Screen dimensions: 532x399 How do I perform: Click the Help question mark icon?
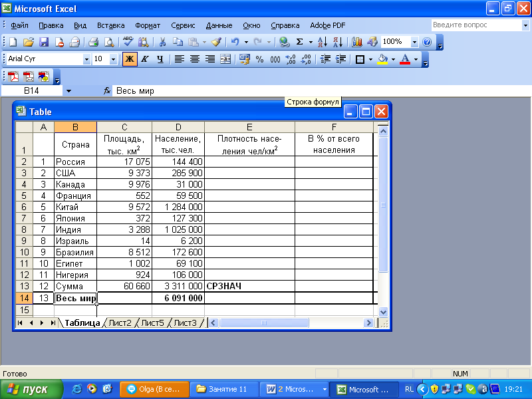point(427,42)
